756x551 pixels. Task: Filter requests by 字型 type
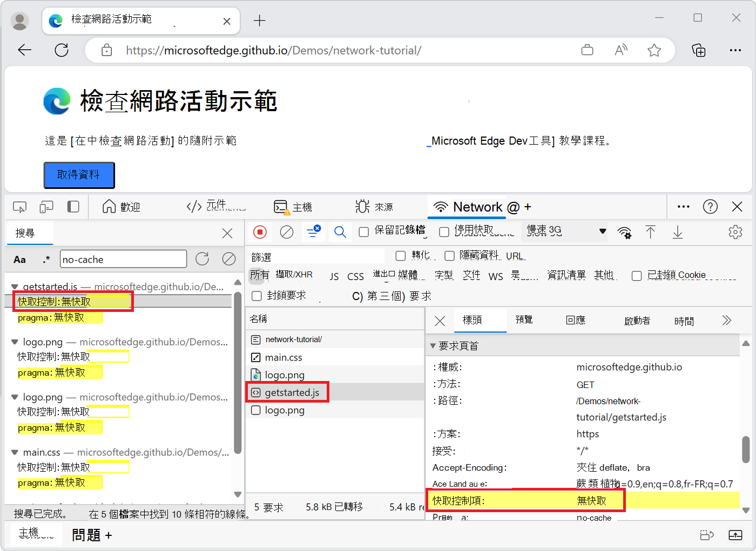click(x=443, y=275)
